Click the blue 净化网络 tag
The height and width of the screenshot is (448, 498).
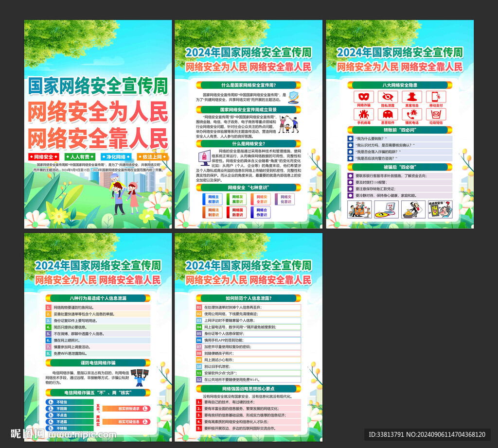coord(116,157)
